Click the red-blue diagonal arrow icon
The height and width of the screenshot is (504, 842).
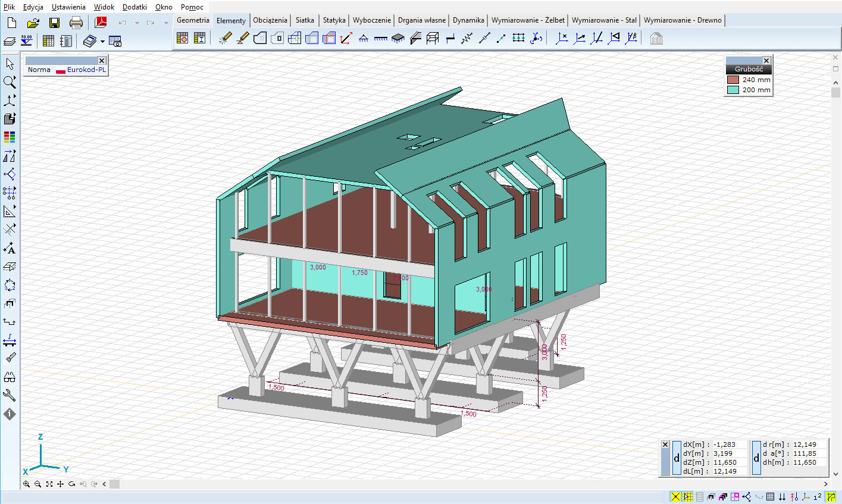[346, 39]
